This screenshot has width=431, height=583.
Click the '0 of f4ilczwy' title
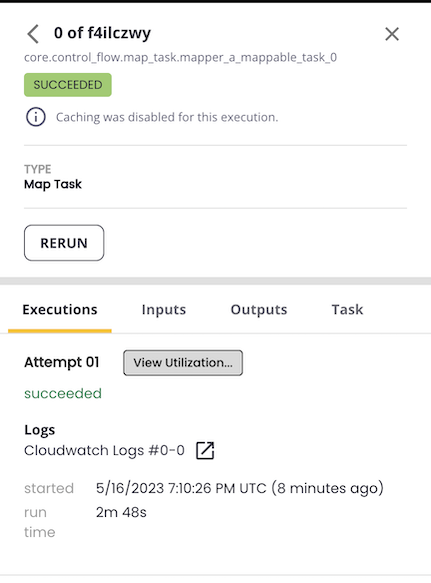(x=102, y=33)
